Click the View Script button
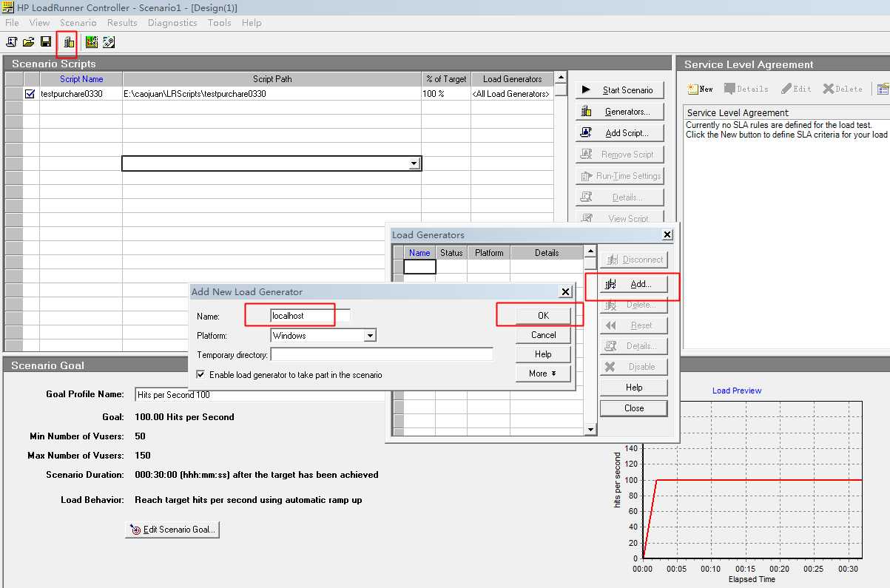 pyautogui.click(x=620, y=218)
